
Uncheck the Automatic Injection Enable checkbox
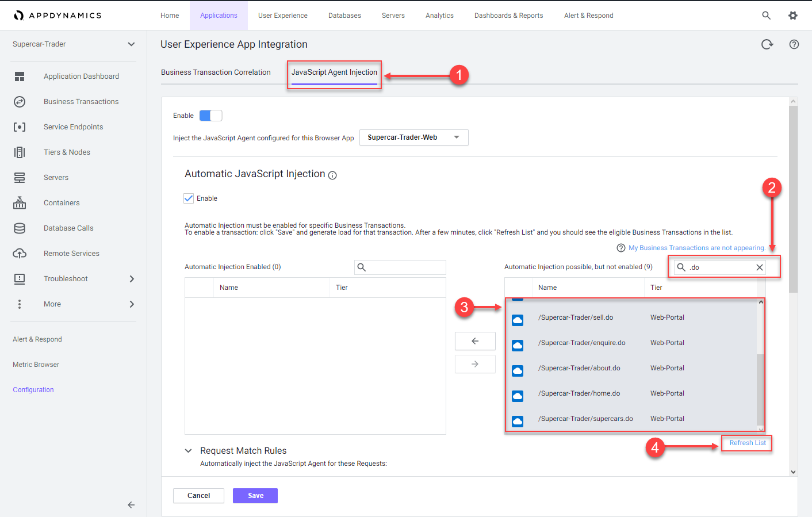(x=189, y=198)
